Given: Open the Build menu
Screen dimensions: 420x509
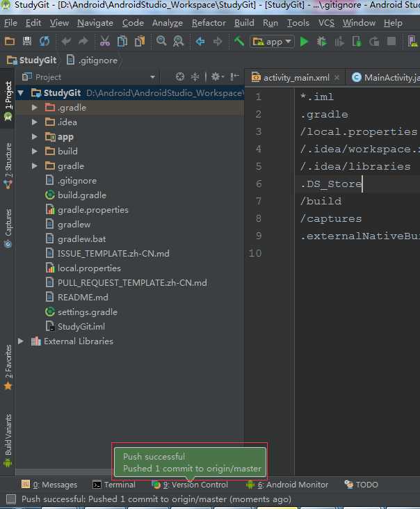Looking at the screenshot, I should click(x=244, y=23).
